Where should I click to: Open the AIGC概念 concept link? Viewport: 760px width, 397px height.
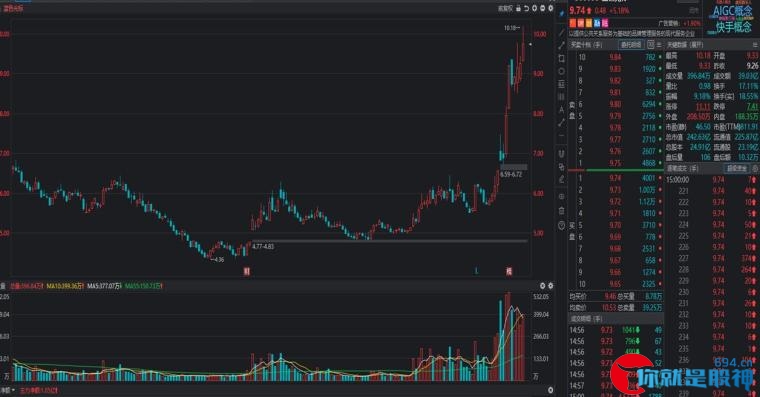point(732,11)
